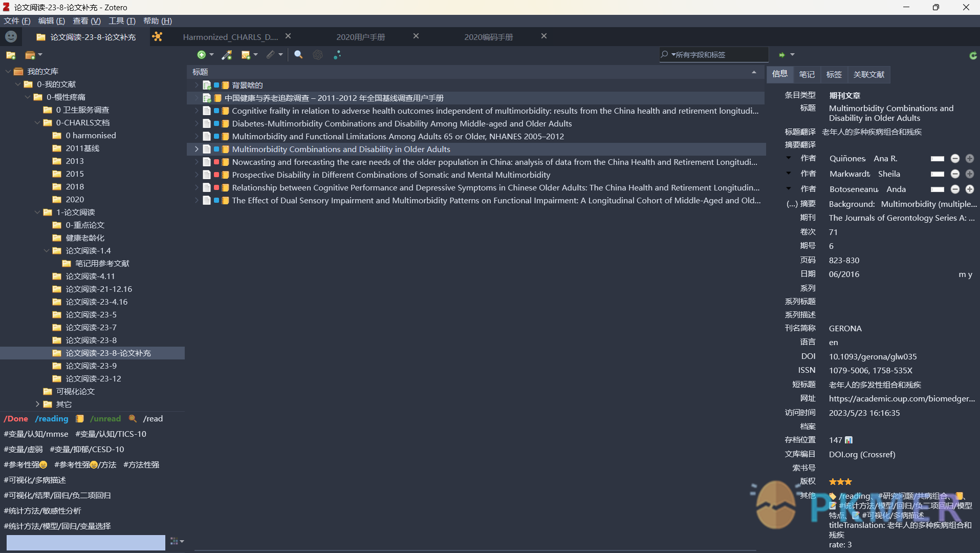Switch to the 2020用户手册 reader tab
This screenshot has width=980, height=553.
coord(361,37)
